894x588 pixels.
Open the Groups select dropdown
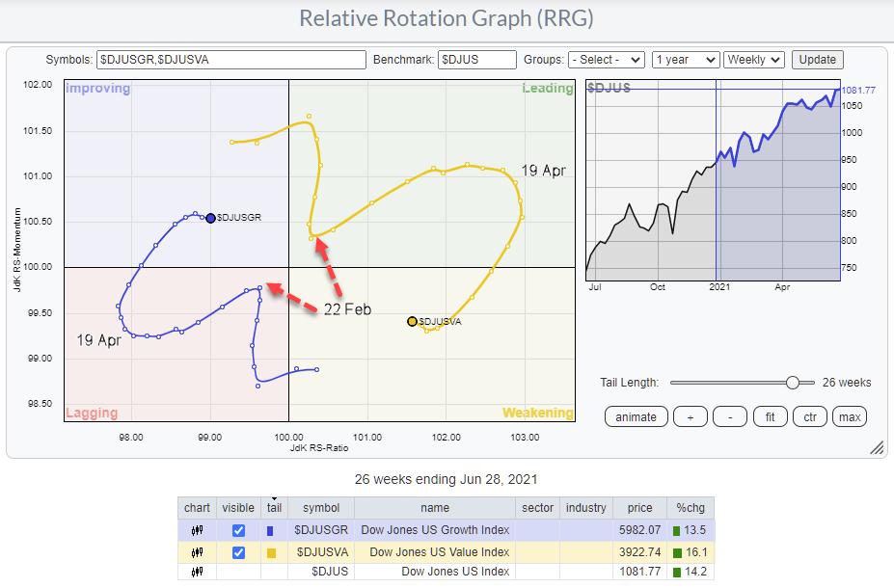click(x=606, y=60)
